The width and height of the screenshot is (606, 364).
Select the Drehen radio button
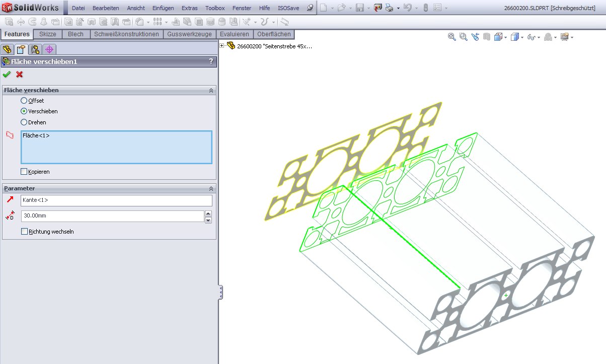point(24,122)
